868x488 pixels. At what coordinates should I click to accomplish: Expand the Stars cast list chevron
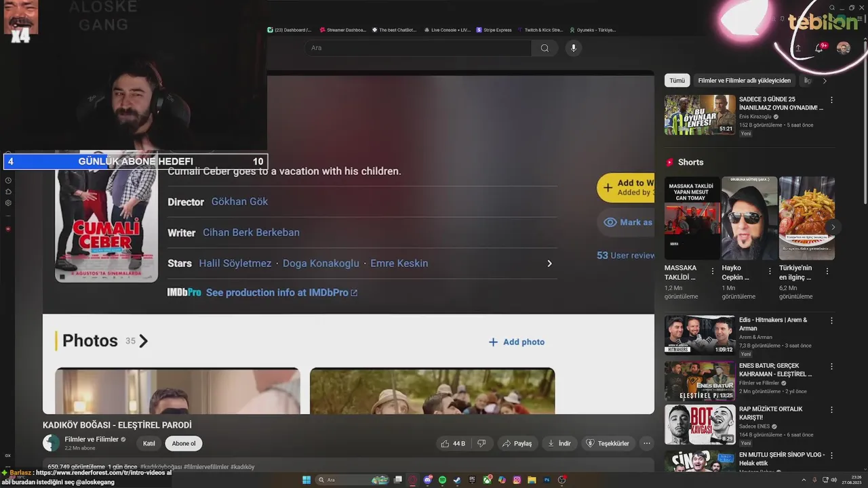(549, 264)
